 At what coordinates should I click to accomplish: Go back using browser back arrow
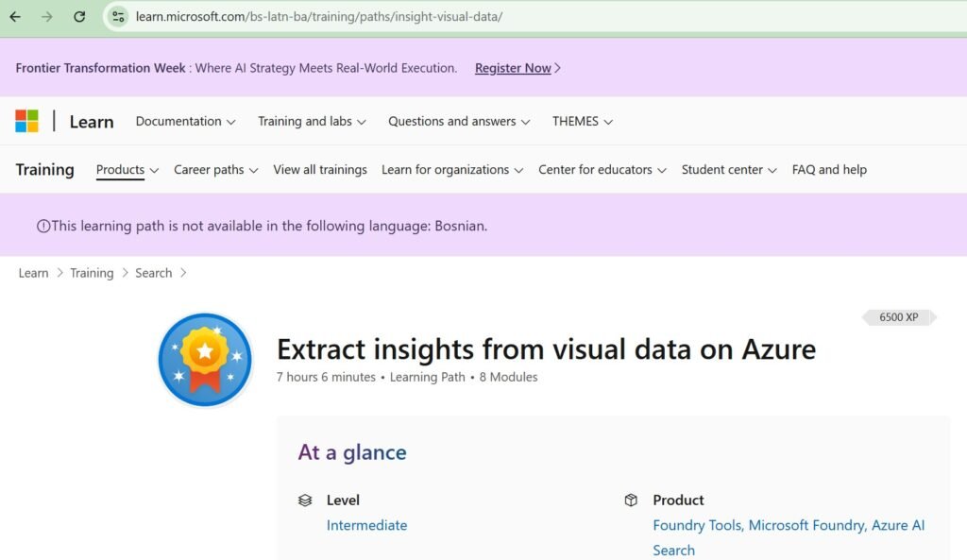(x=15, y=17)
